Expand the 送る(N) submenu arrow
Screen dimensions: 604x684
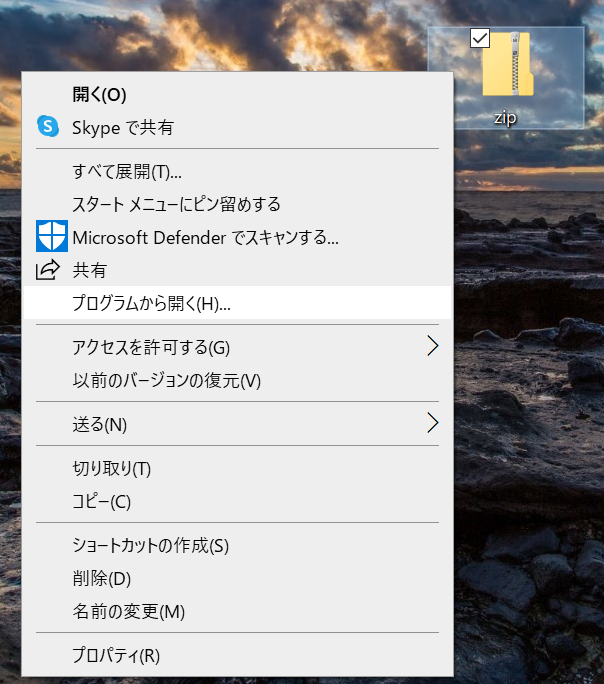coord(433,423)
